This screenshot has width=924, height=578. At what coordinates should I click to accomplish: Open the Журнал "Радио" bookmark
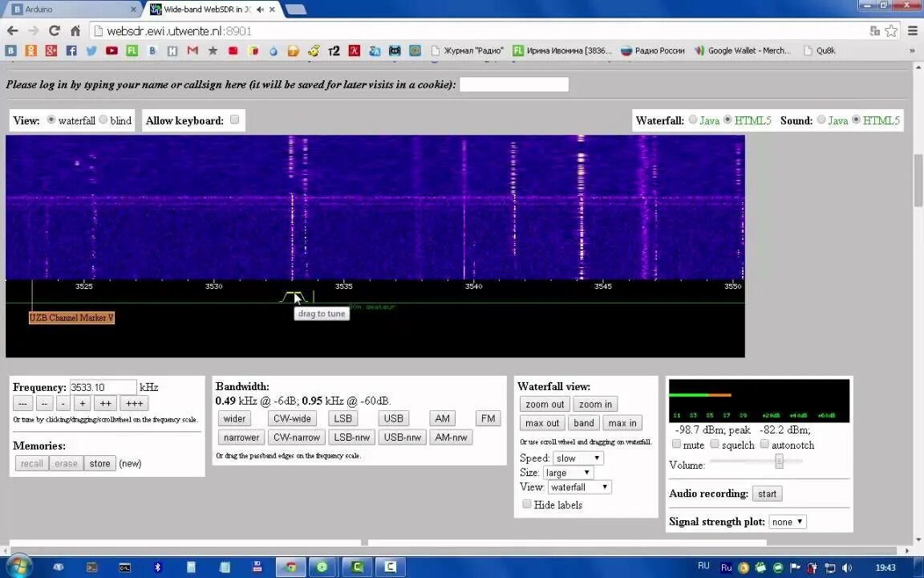[x=467, y=51]
